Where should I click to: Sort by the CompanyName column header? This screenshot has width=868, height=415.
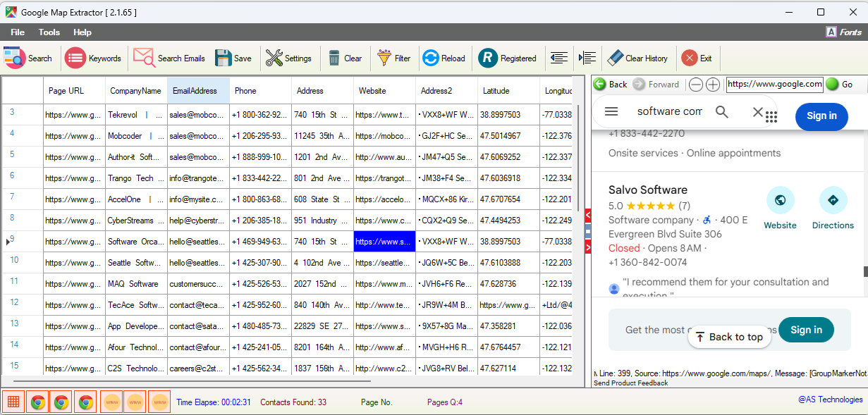click(x=136, y=91)
